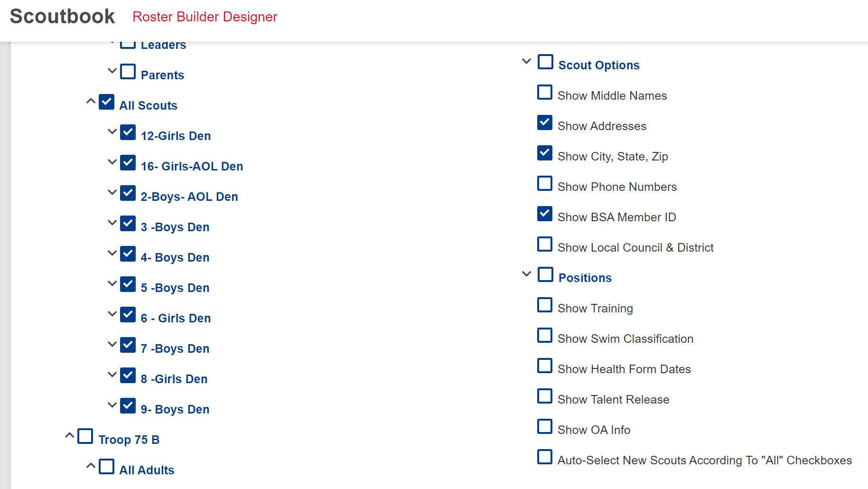Select the 16- Girls-AOL Den label

coord(192,166)
